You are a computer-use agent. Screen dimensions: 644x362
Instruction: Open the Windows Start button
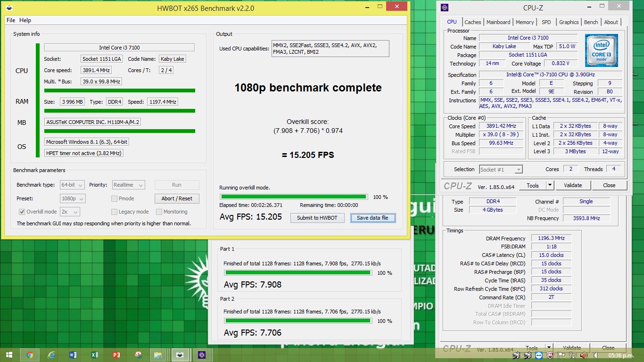click(x=8, y=355)
